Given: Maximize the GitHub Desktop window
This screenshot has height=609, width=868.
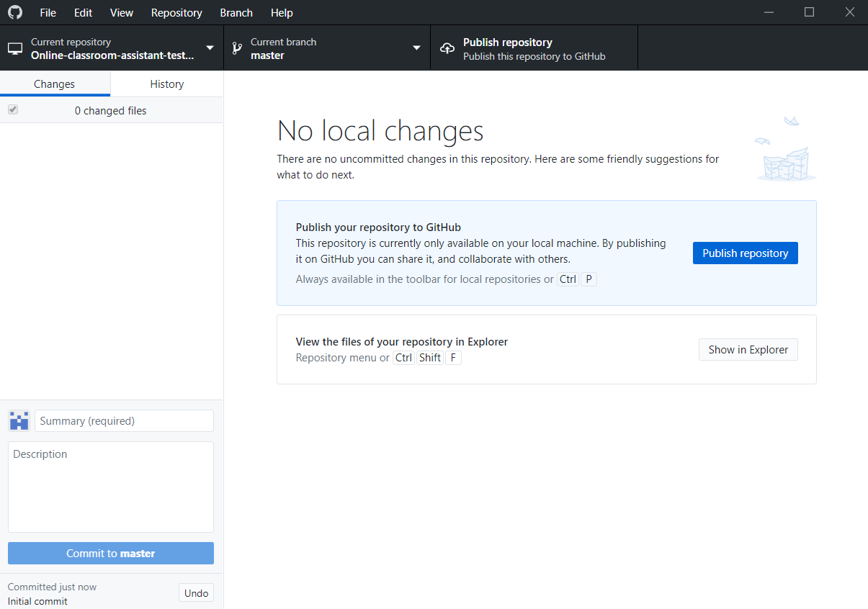Looking at the screenshot, I should [809, 12].
